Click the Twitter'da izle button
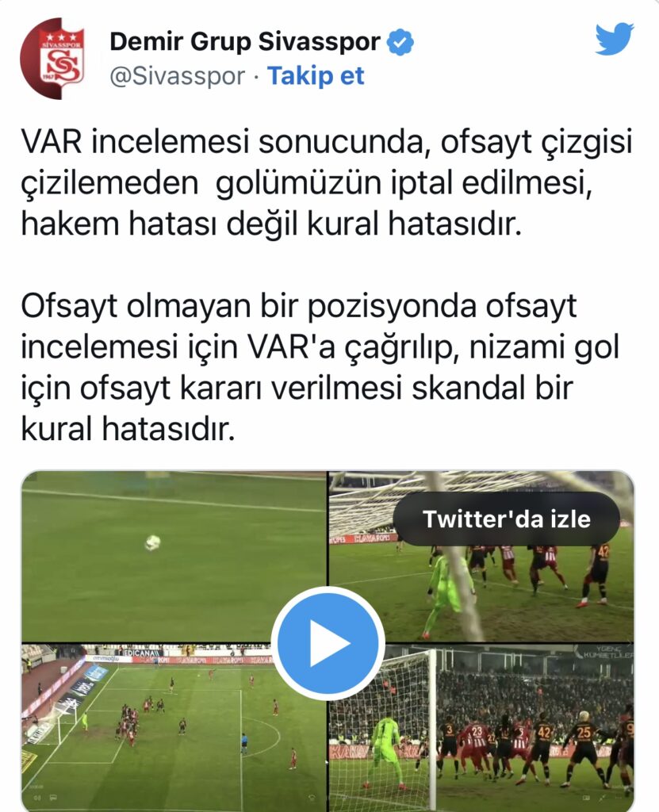The width and height of the screenshot is (659, 812). [506, 519]
